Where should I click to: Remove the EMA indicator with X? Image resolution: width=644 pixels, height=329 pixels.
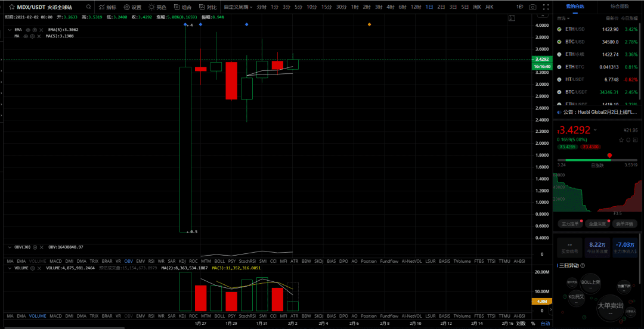(x=41, y=30)
